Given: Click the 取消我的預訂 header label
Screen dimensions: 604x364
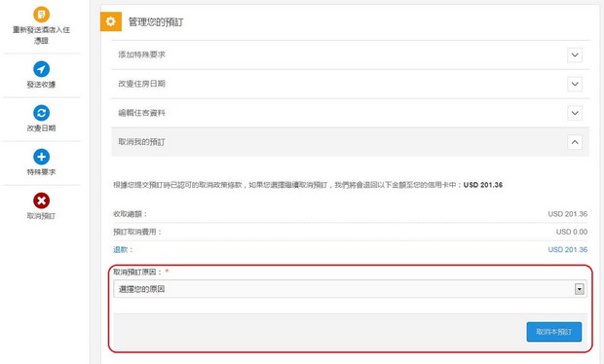Looking at the screenshot, I should (x=142, y=142).
